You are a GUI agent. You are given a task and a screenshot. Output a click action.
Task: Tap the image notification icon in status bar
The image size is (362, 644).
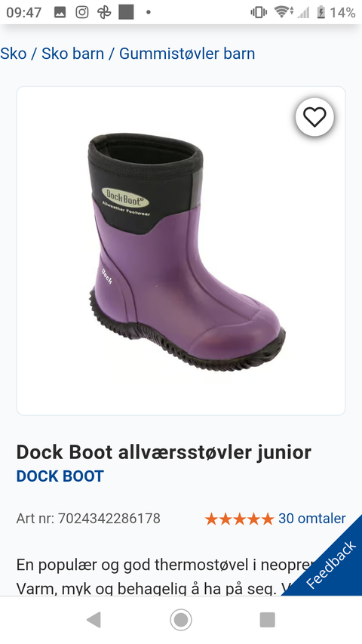coord(60,12)
